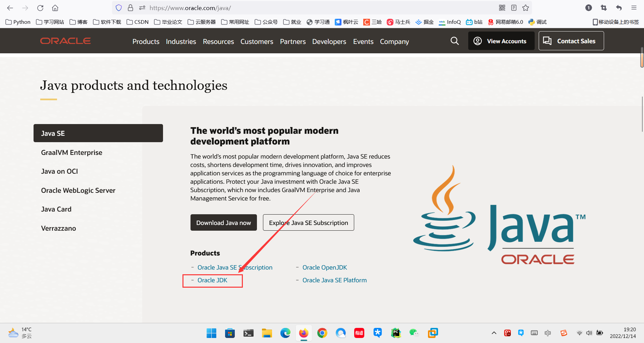
Task: Generate QR code for this page
Action: pyautogui.click(x=502, y=8)
